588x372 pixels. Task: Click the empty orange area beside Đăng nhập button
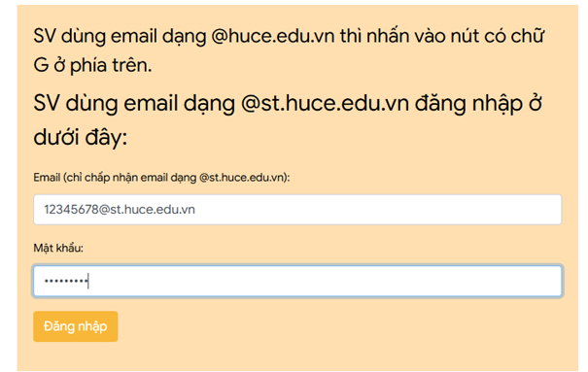tap(337, 326)
